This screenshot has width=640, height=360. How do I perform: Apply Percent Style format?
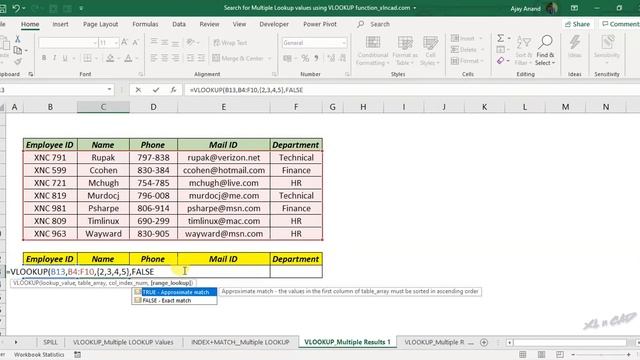[305, 58]
